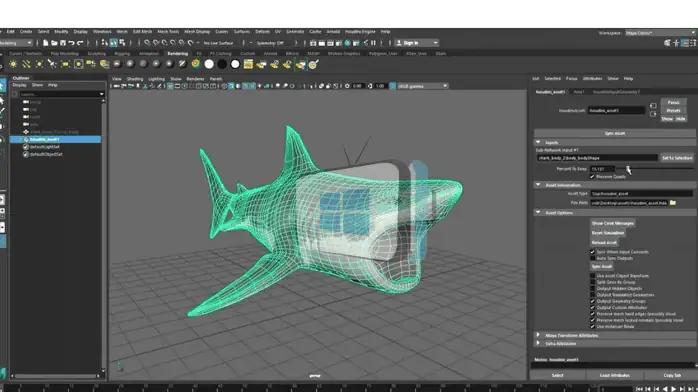Open the Modify menu
Image resolution: width=698 pixels, height=392 pixels.
61,32
